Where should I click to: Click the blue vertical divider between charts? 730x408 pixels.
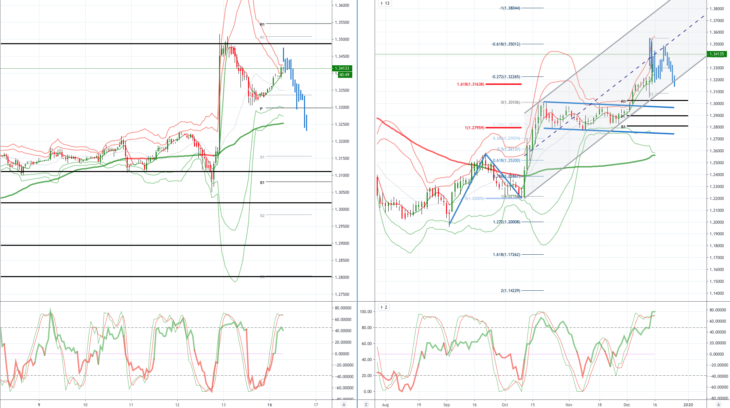pos(357,200)
